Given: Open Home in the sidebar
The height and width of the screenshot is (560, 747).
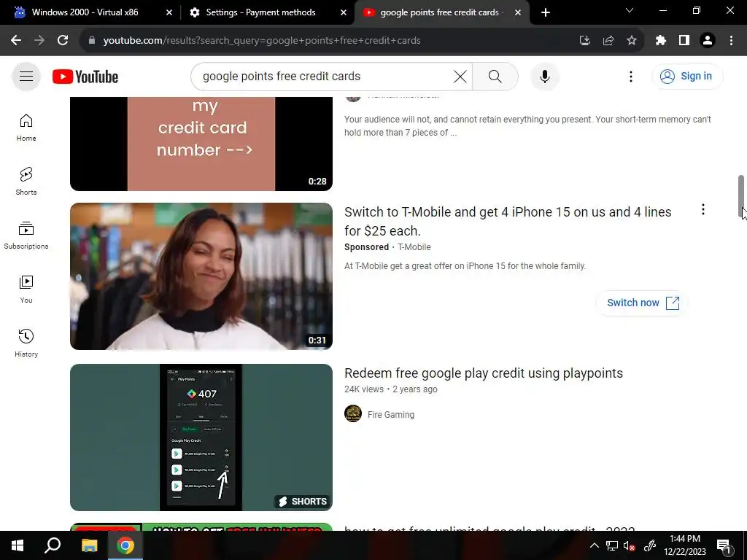Looking at the screenshot, I should pos(26,128).
